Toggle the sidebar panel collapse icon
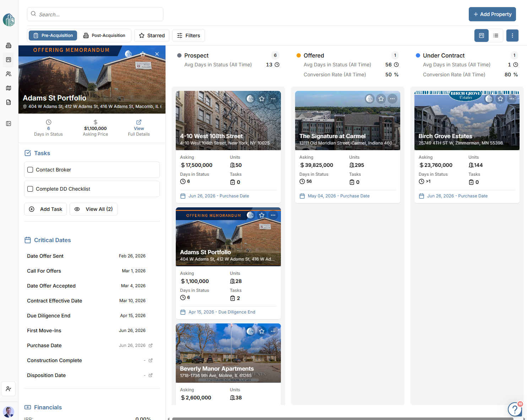 9,124
